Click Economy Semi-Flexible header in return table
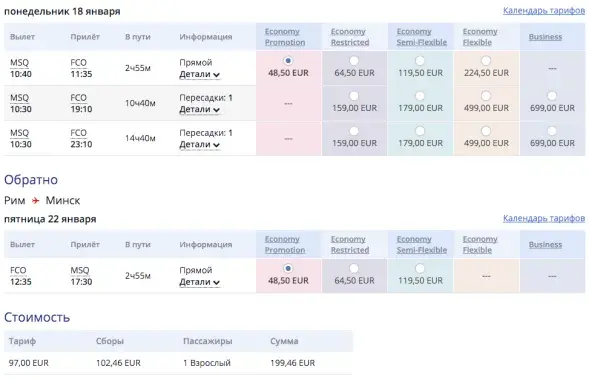This screenshot has height=380, width=589. pos(421,244)
